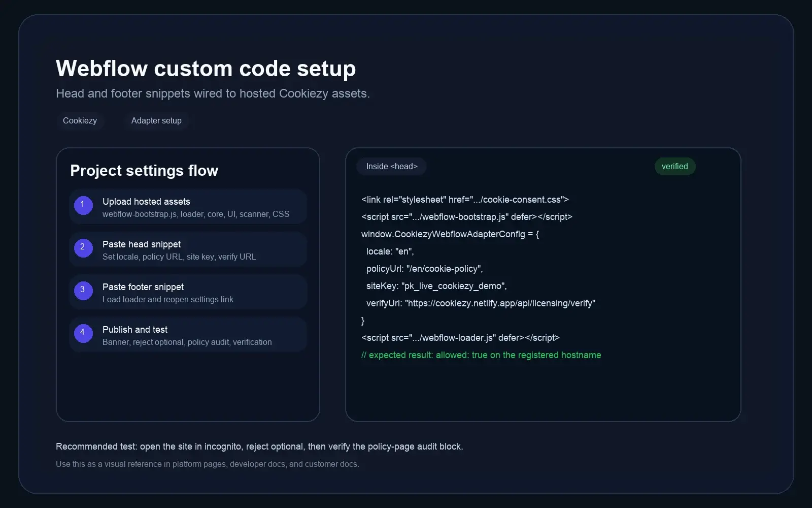Image resolution: width=812 pixels, height=508 pixels.
Task: Collapse the Project settings flow panel
Action: point(144,170)
